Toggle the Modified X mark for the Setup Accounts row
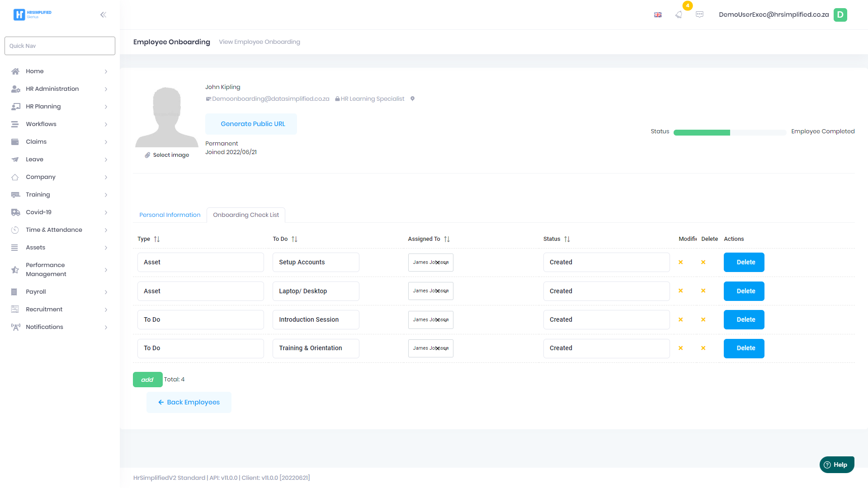 (x=680, y=262)
